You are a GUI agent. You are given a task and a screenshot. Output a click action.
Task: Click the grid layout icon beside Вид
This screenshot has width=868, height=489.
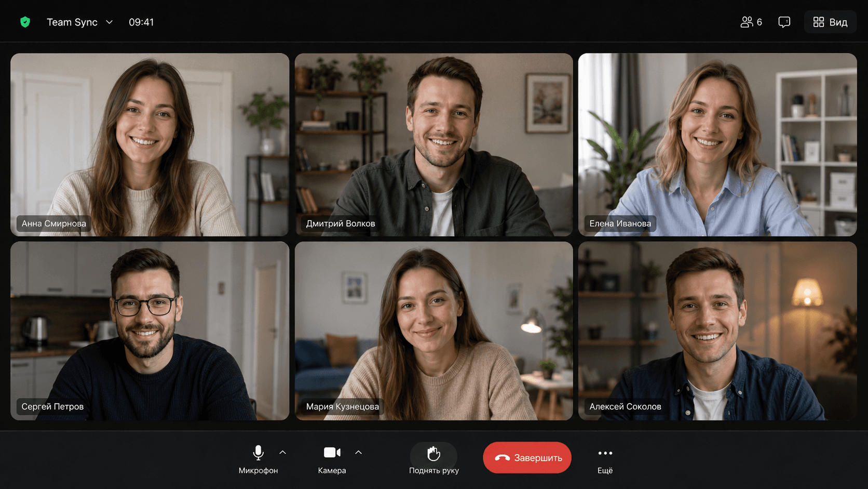[819, 22]
